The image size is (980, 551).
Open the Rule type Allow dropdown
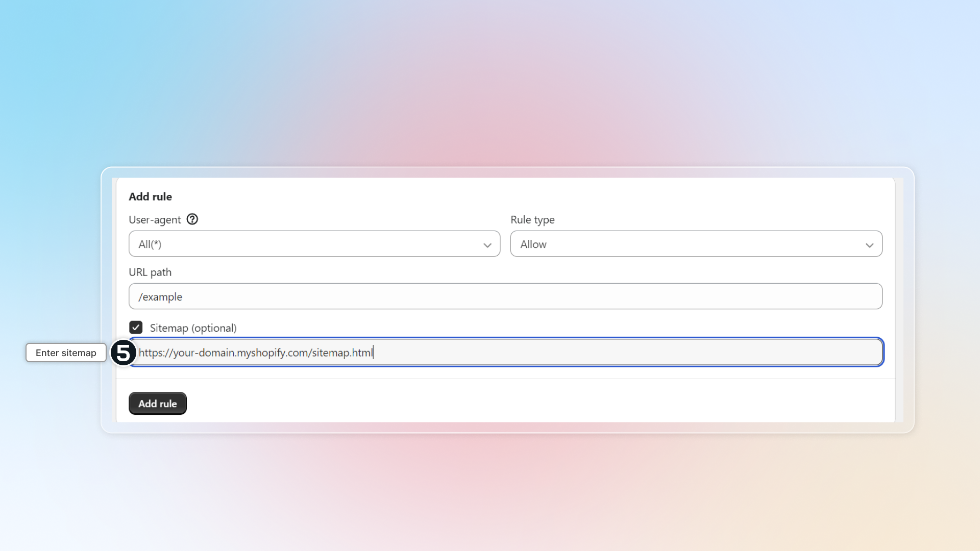point(696,244)
